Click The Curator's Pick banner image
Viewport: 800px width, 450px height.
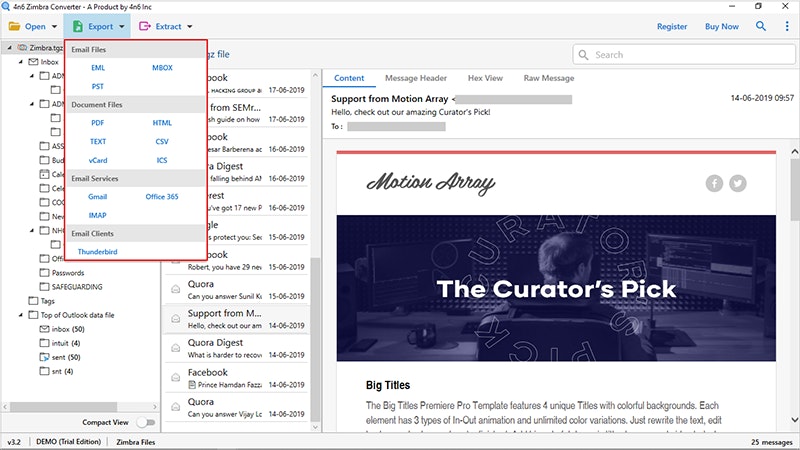[x=556, y=288]
